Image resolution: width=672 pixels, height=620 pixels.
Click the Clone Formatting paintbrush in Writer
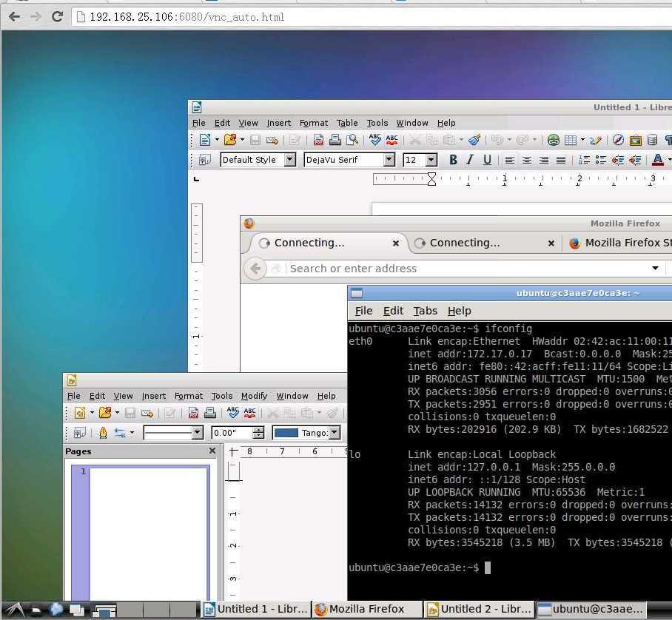point(474,140)
